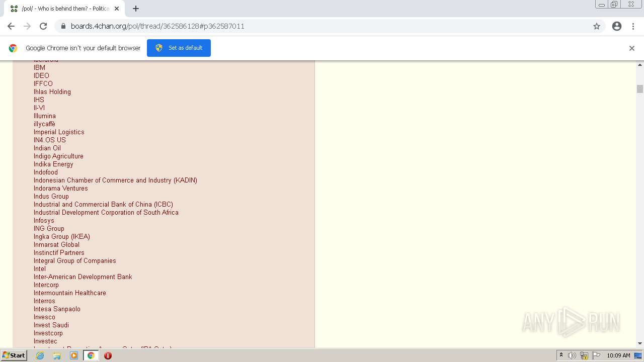
Task: Click the 'II-VI' entry
Action: (39, 108)
